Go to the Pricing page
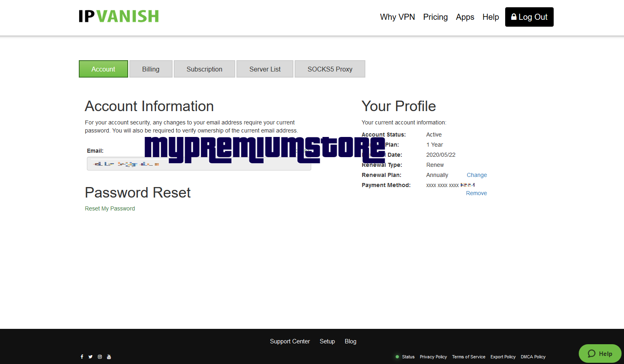Image resolution: width=624 pixels, height=364 pixels. [x=435, y=17]
